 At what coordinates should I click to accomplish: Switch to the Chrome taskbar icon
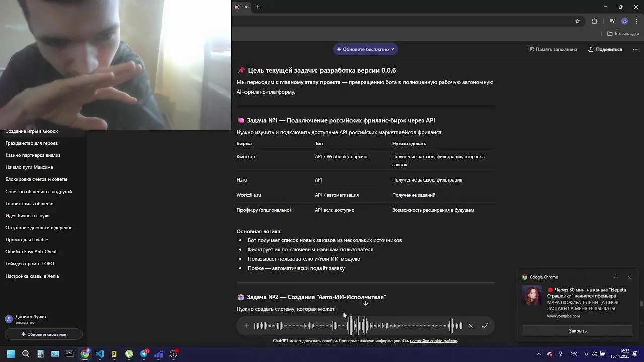click(x=85, y=354)
